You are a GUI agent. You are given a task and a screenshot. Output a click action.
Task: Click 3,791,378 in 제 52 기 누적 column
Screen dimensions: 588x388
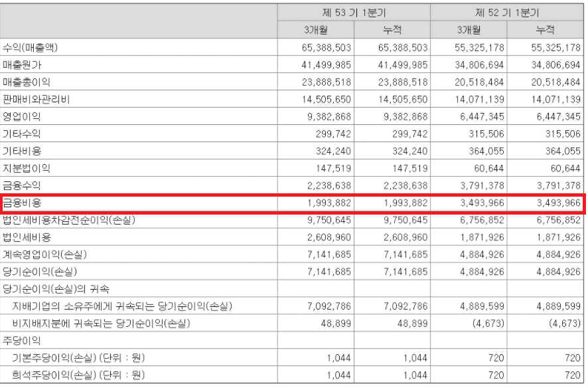[x=558, y=186]
